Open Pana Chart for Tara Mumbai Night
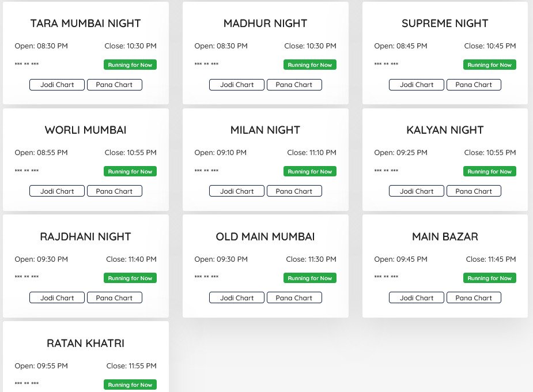The image size is (533, 392). pos(114,85)
